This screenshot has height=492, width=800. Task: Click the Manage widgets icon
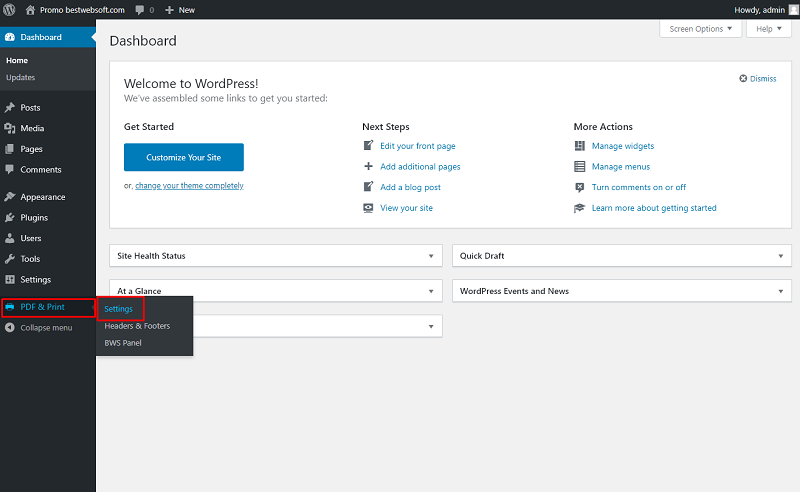tap(580, 146)
